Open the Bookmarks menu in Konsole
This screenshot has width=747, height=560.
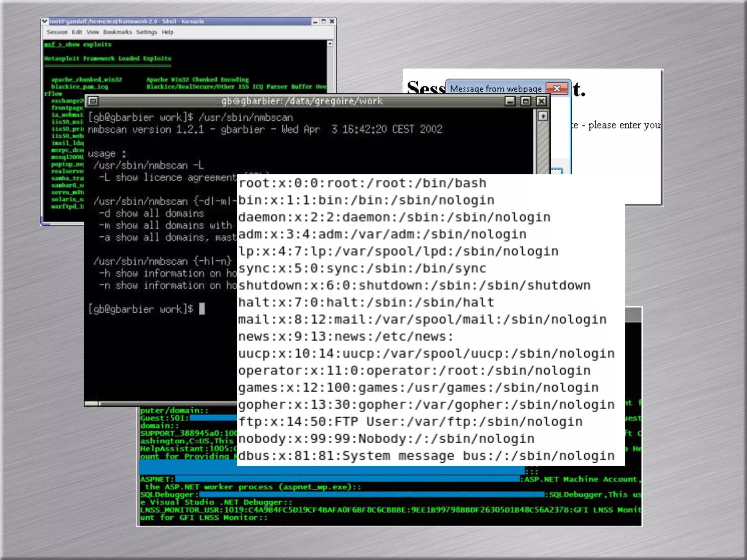117,32
